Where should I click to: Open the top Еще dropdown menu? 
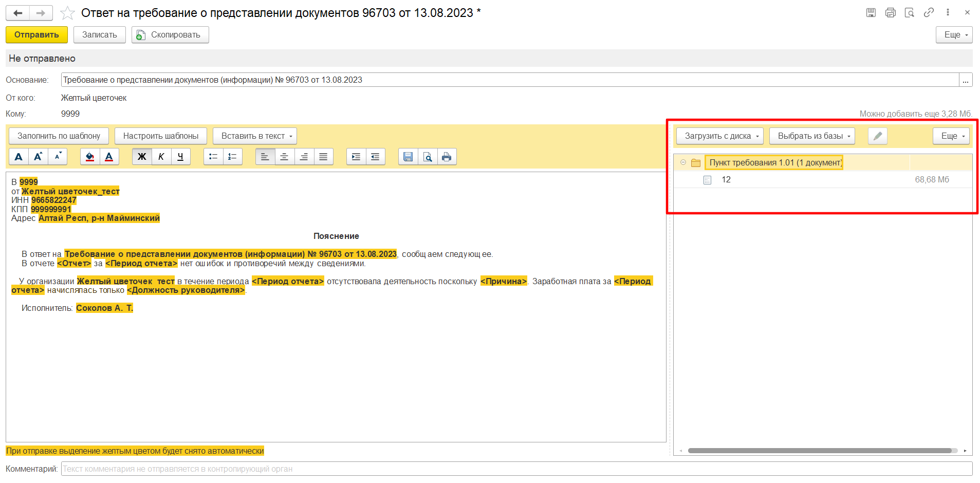954,35
